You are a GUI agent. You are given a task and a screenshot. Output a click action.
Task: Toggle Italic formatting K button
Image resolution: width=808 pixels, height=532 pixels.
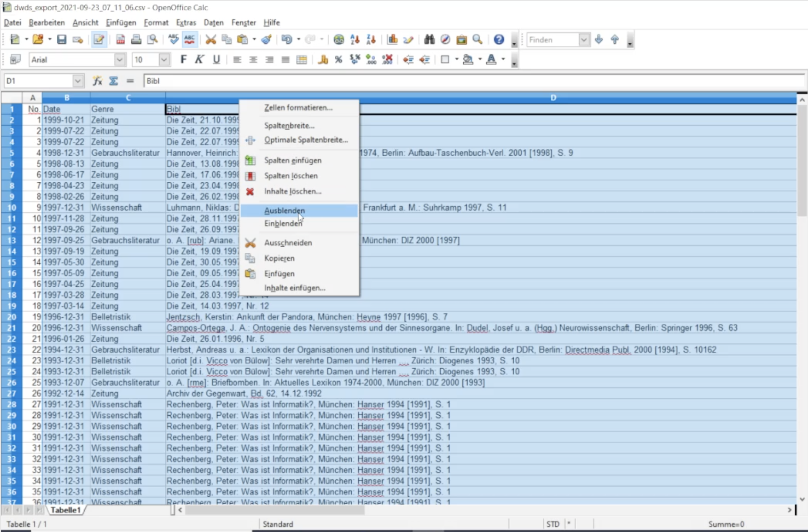coord(200,59)
